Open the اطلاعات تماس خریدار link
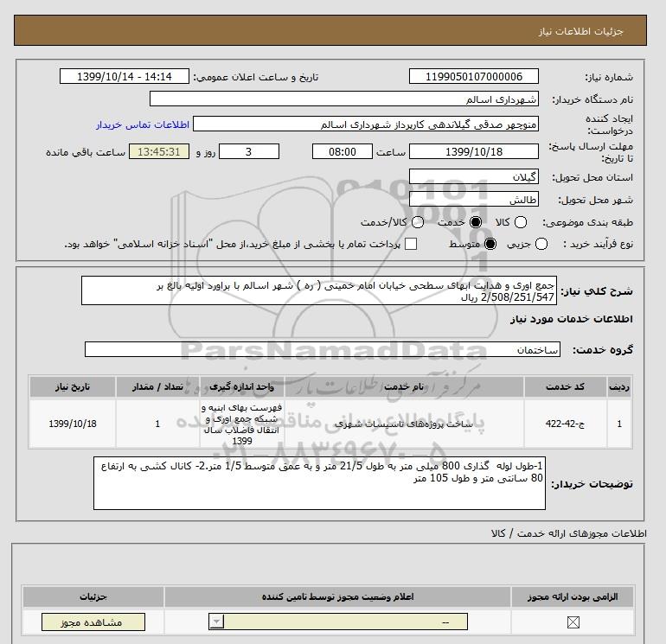This screenshot has width=666, height=644. click(143, 124)
